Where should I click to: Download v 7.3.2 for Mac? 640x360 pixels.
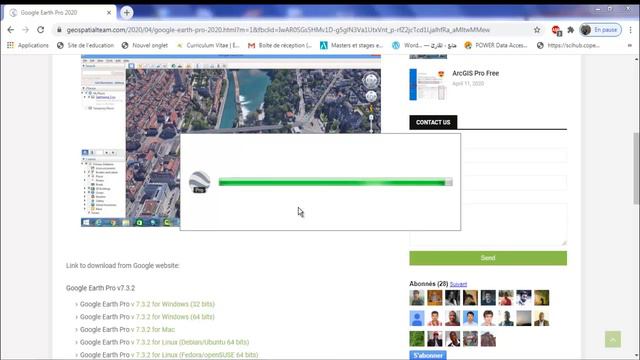[153, 329]
